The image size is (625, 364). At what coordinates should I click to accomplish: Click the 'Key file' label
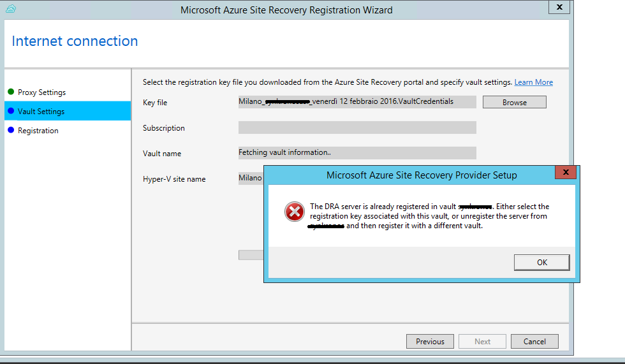[x=155, y=103]
